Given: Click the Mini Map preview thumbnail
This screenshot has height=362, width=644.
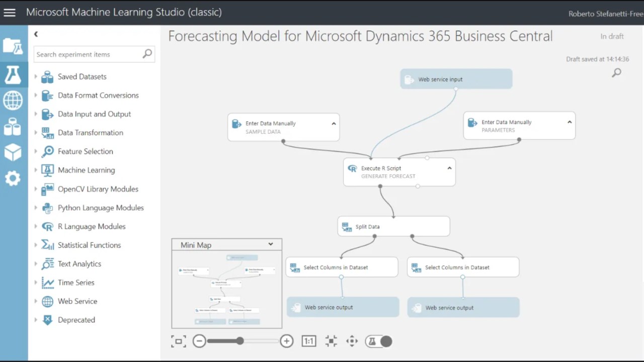Looking at the screenshot, I should click(x=226, y=290).
